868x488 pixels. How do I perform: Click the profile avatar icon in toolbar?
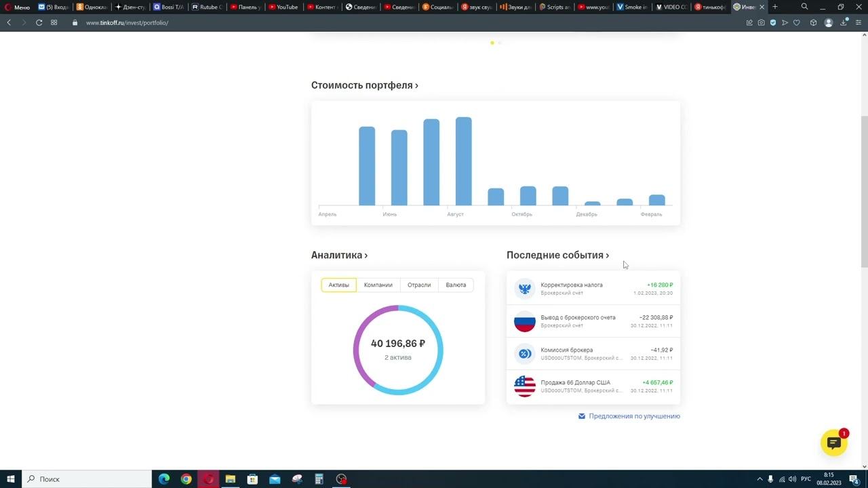pos(828,22)
